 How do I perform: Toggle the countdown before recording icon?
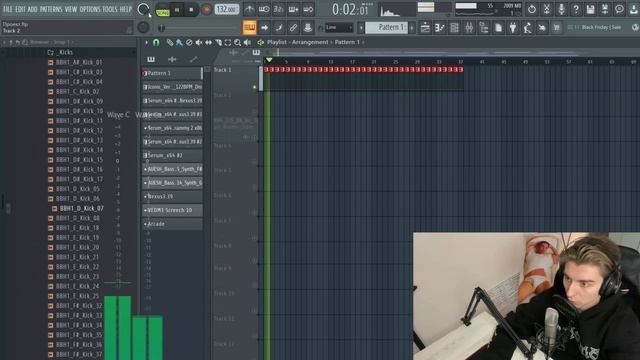[x=278, y=9]
